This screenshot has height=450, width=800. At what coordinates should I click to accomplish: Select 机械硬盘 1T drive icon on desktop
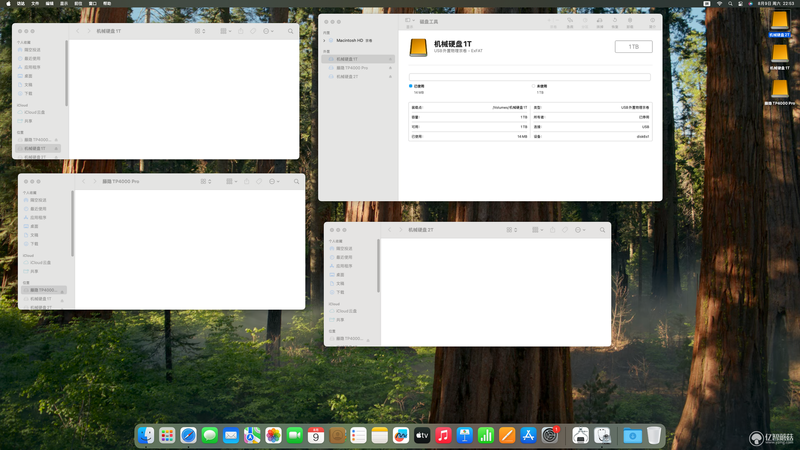coord(780,54)
